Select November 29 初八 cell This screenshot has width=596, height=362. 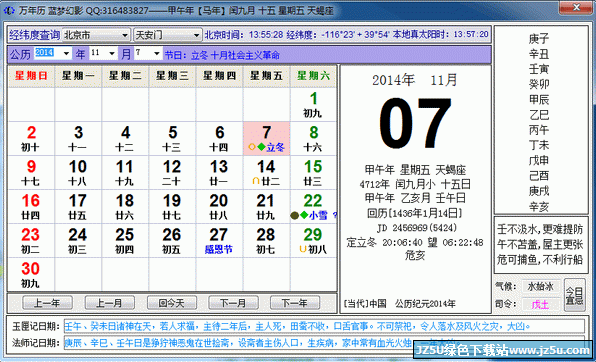tap(313, 241)
